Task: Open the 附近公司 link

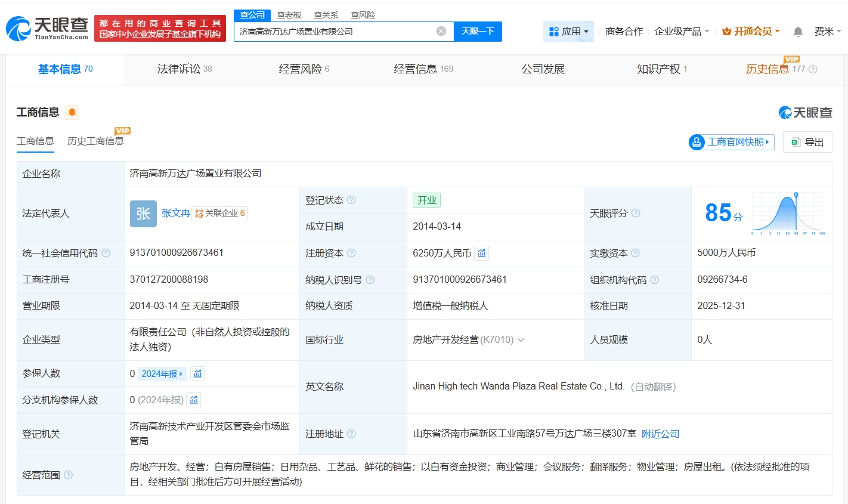Action: [x=660, y=434]
